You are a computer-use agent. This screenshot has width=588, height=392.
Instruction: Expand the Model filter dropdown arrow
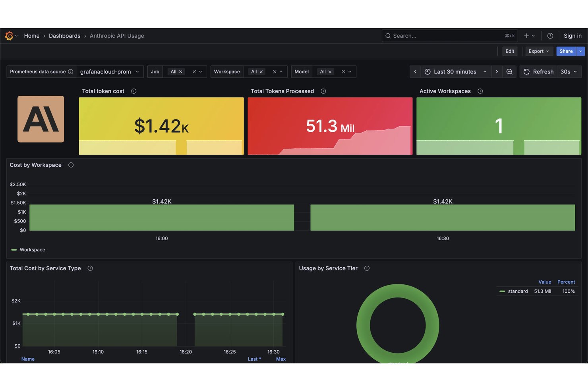pyautogui.click(x=350, y=72)
